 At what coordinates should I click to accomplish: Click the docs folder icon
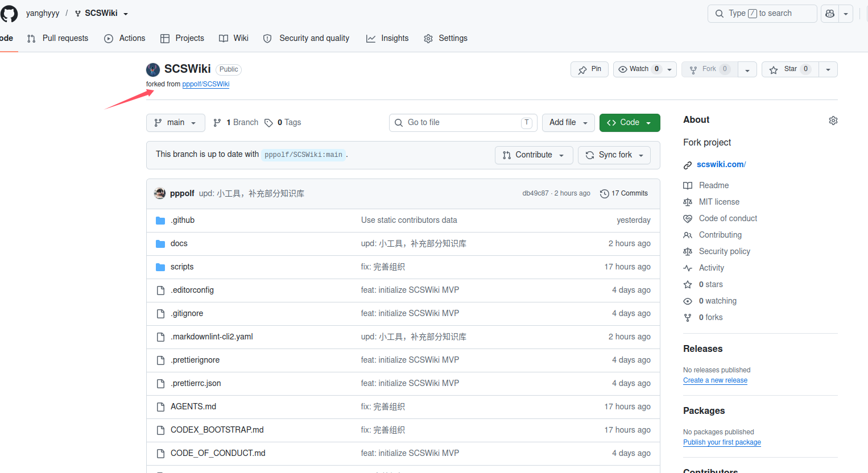coord(160,244)
